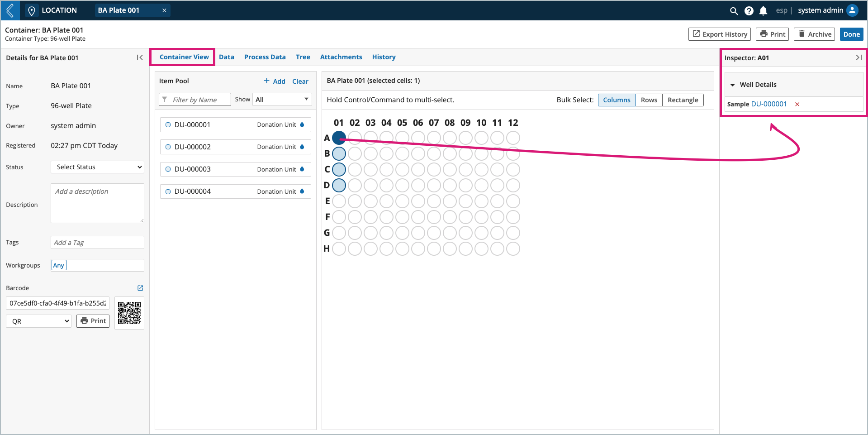The height and width of the screenshot is (435, 868).
Task: Click droplet icon for DU-000002
Action: coord(302,147)
